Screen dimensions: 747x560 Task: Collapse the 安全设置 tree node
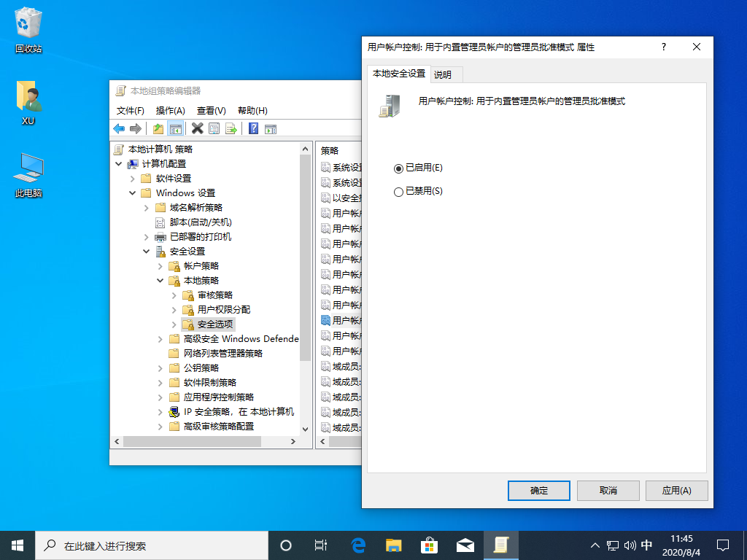click(x=145, y=251)
